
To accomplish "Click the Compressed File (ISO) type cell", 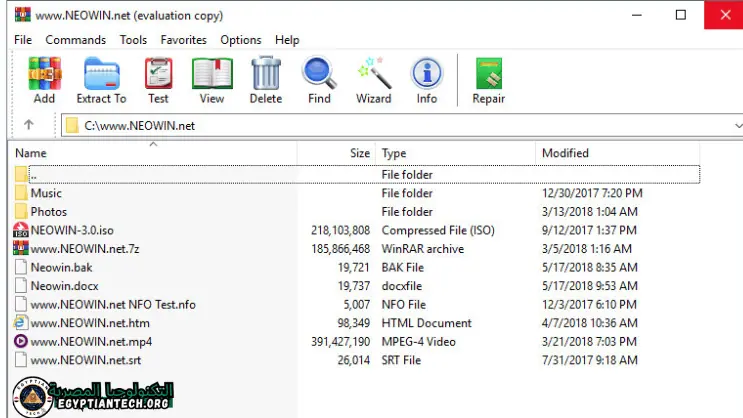I will coord(438,230).
